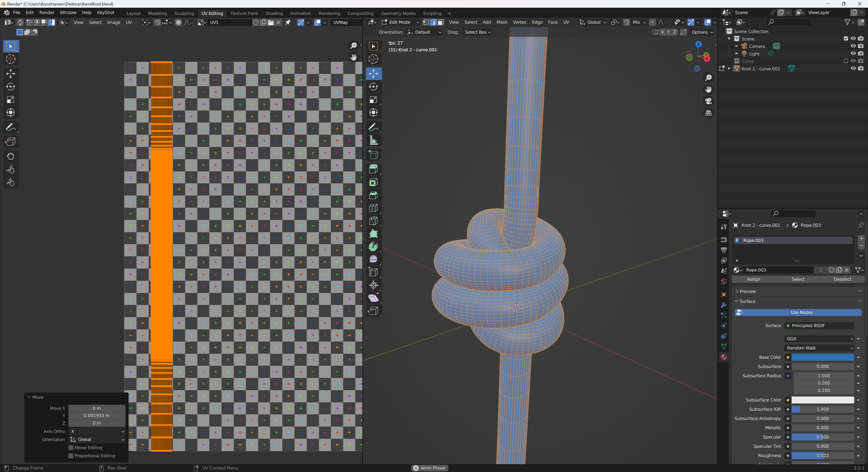Open the Axis Ortho dropdown

tap(97, 431)
